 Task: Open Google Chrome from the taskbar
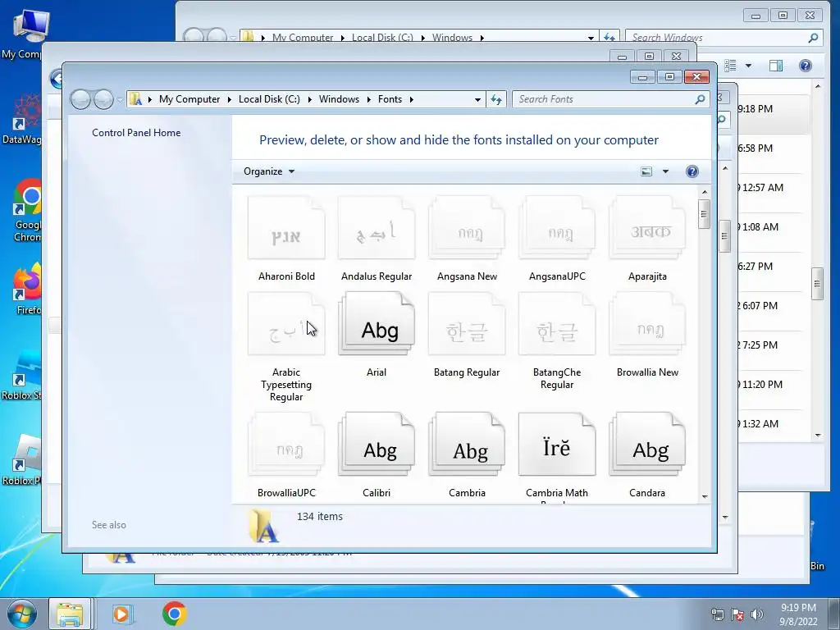(x=174, y=614)
